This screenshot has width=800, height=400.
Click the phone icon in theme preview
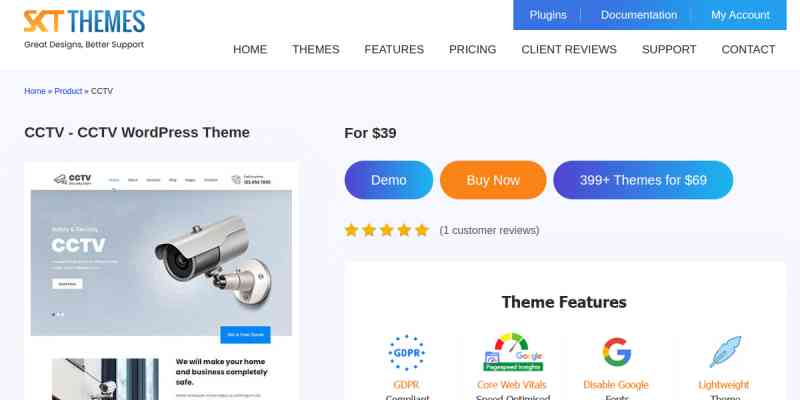pos(236,180)
